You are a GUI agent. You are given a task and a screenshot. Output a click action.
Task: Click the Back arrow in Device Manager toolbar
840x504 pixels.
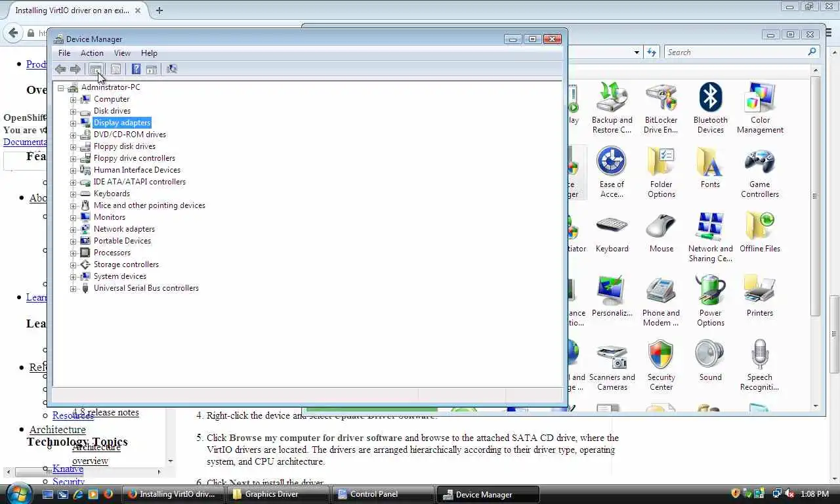(60, 69)
